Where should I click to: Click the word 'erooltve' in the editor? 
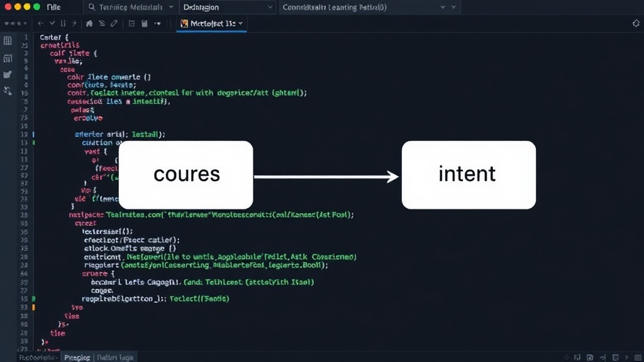88,118
